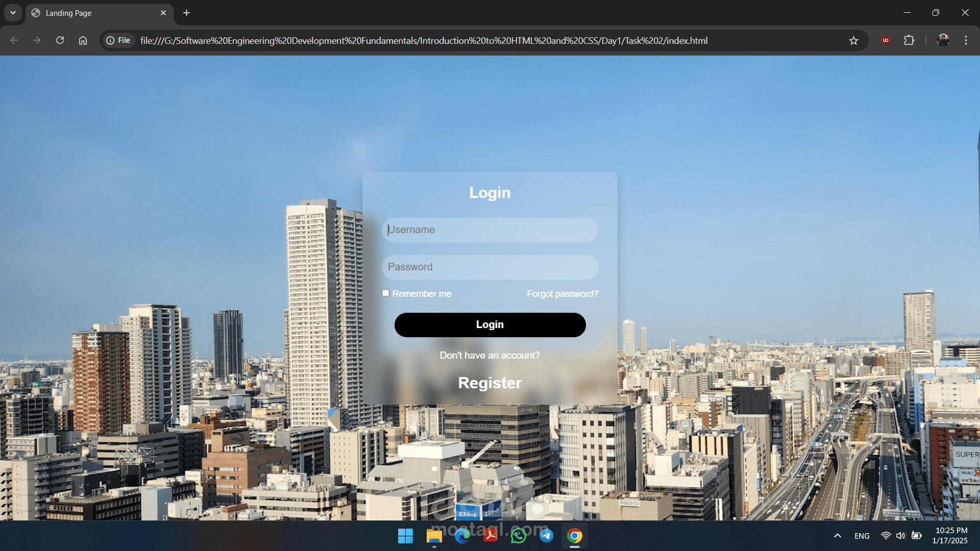Viewport: 980px width, 551px height.
Task: Enable the Remember me checkbox
Action: (386, 293)
